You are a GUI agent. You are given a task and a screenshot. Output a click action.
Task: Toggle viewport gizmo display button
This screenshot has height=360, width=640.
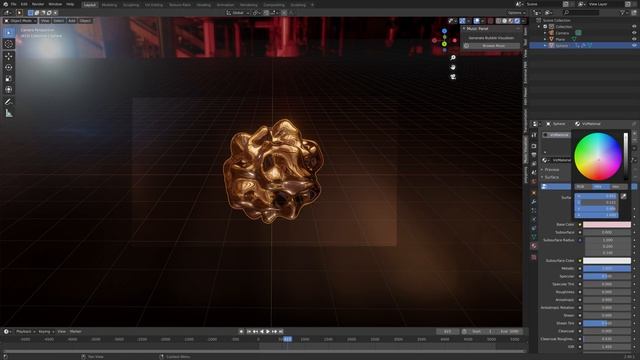coord(462,21)
